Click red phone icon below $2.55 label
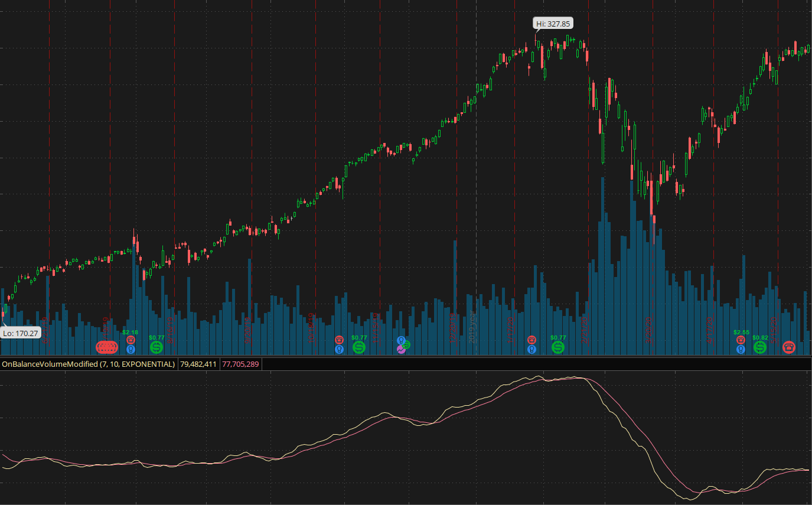 741,340
